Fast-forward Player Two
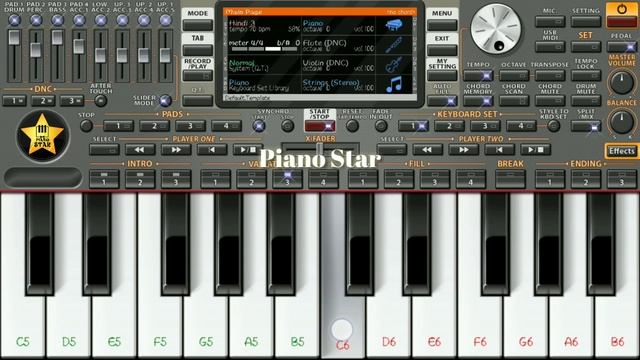Screen dimensions: 640x360 (464, 150)
